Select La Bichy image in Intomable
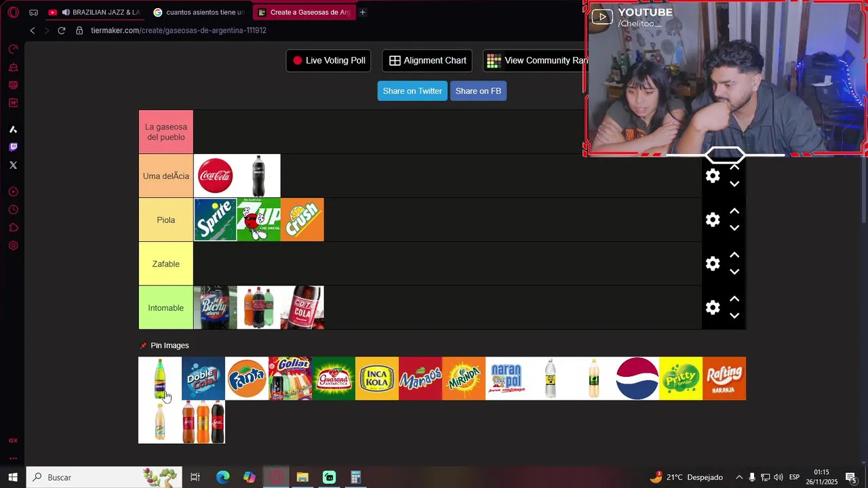This screenshot has width=868, height=488. point(216,308)
